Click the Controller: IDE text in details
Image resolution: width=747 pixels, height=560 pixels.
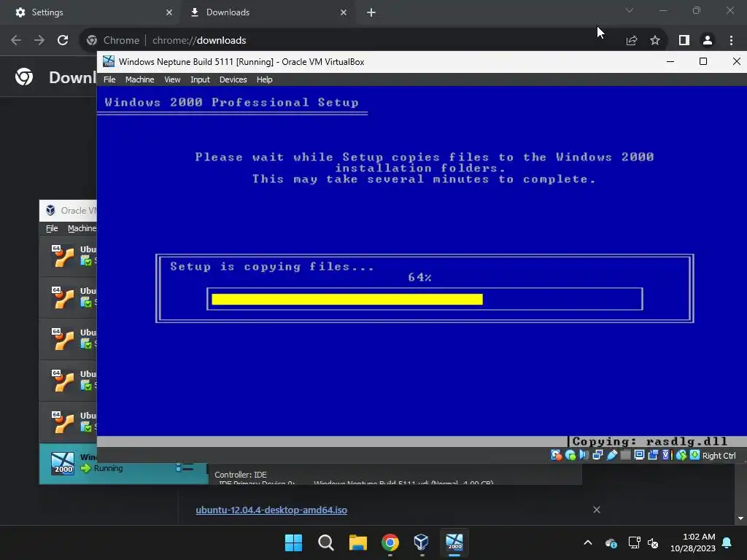point(240,475)
